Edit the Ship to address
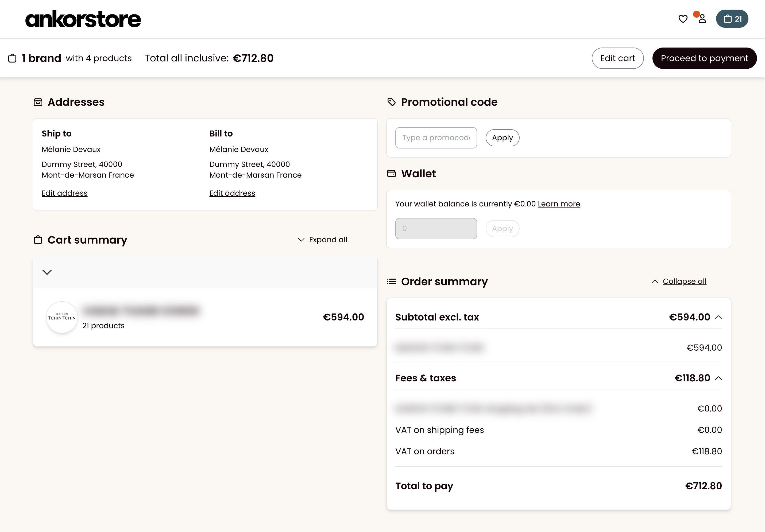The image size is (765, 532). tap(65, 193)
